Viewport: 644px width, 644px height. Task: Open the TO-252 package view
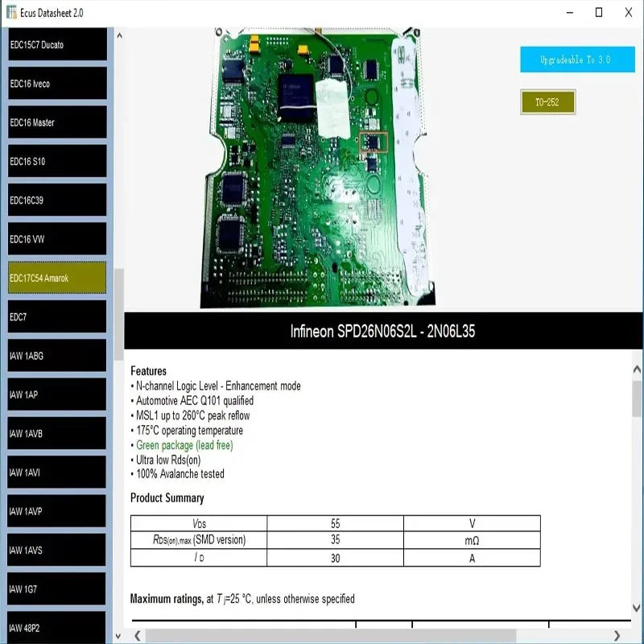point(547,103)
